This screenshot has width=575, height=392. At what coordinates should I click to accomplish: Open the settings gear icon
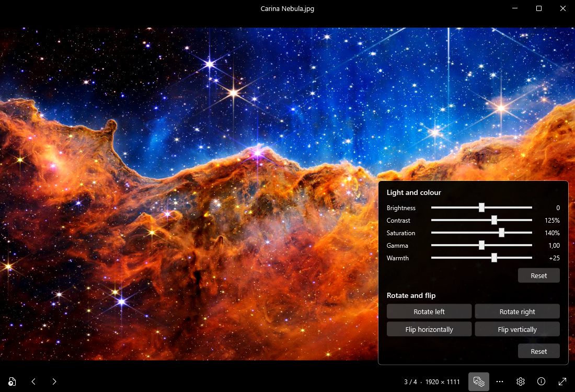520,382
